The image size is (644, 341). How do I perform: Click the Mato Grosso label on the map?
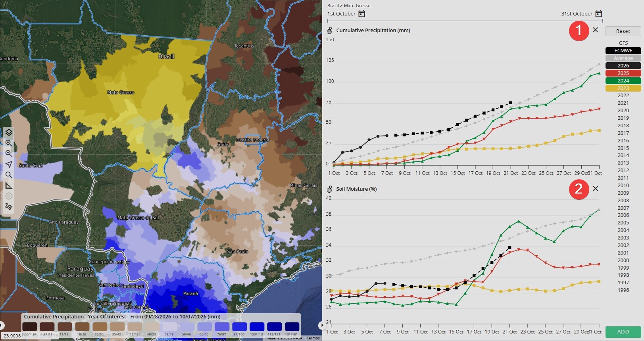tap(121, 92)
